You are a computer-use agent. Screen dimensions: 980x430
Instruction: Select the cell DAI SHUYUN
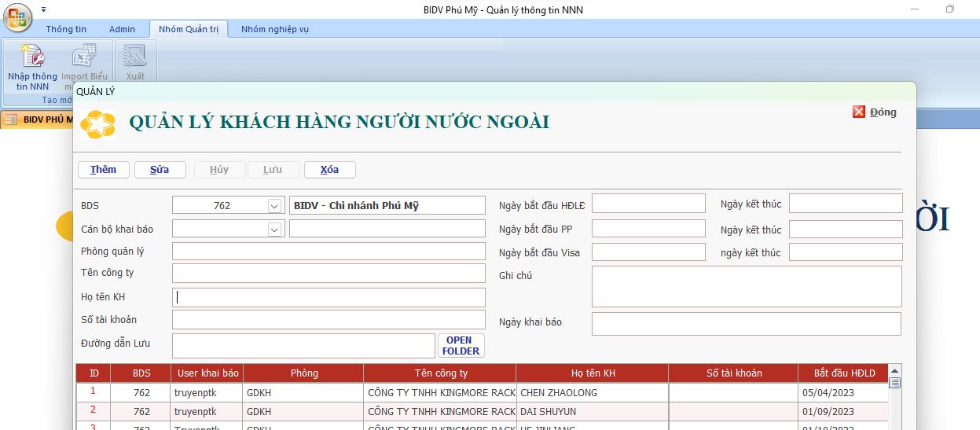tap(593, 411)
